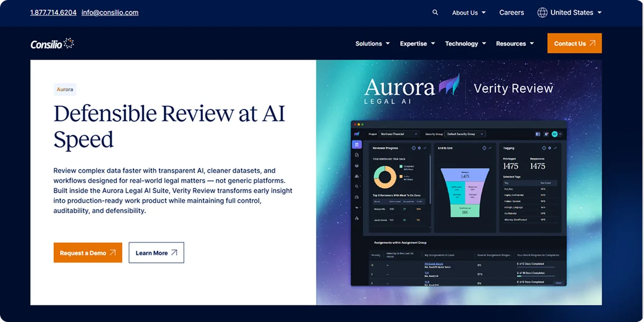The height and width of the screenshot is (322, 644).
Task: Open the settings gear in Reviewer Progress panel
Action: pos(419,148)
